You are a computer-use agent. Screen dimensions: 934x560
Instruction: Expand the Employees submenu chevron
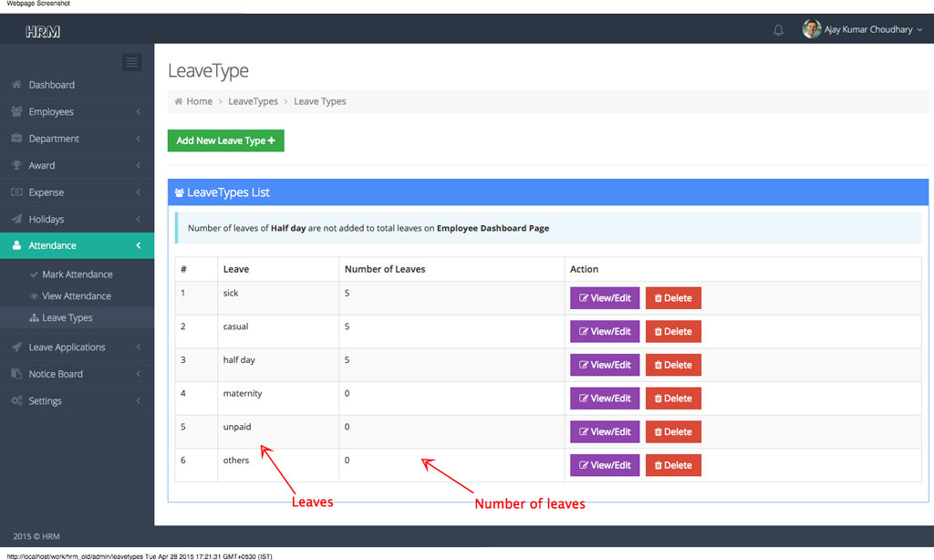click(139, 112)
